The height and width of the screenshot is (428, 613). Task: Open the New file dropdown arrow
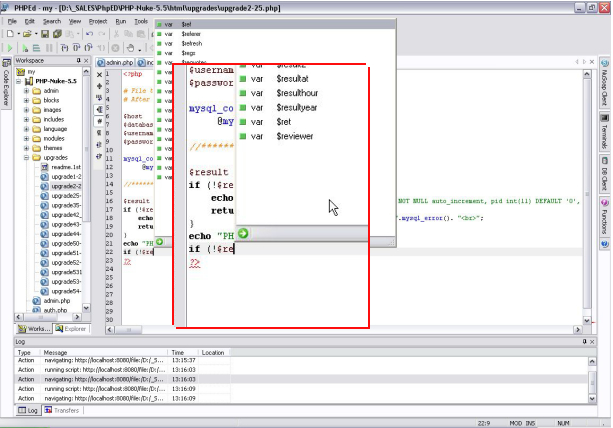[18, 34]
